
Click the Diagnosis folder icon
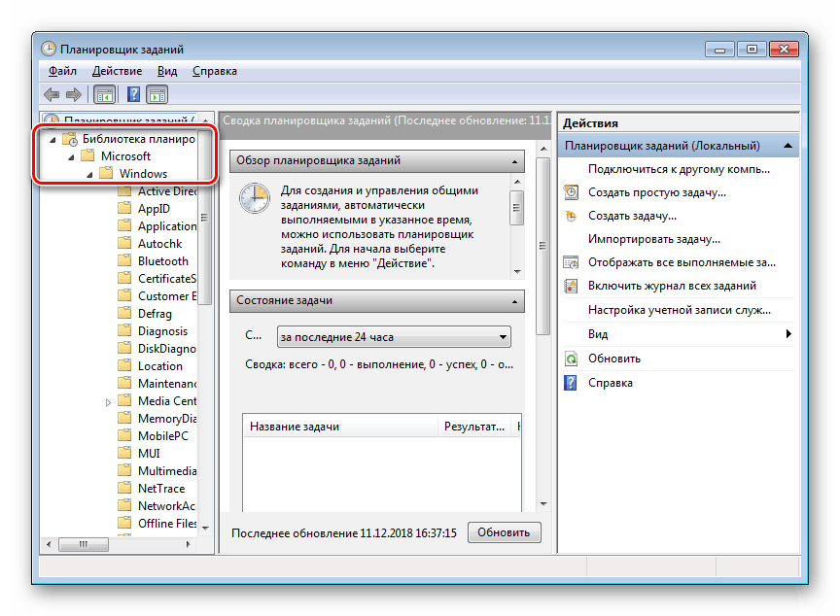(124, 330)
